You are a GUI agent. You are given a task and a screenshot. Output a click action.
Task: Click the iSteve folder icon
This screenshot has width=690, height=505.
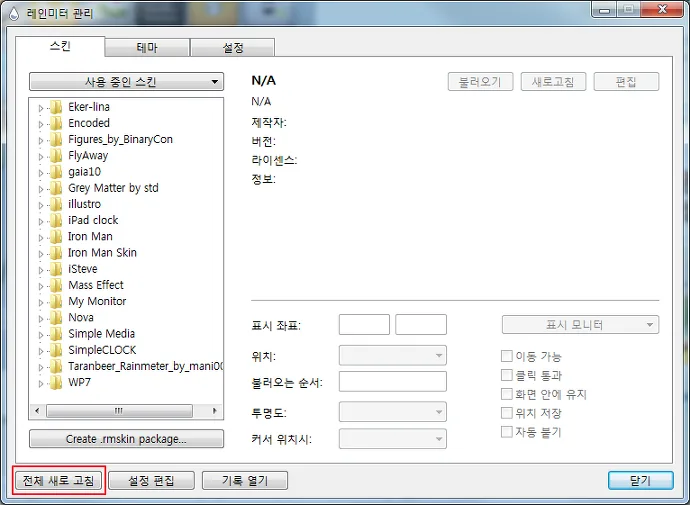(56, 269)
